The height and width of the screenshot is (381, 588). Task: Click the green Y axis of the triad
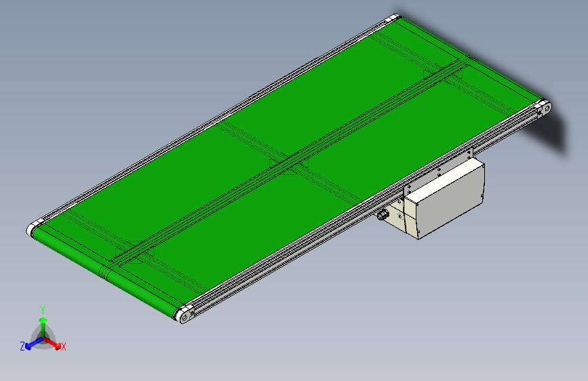[x=43, y=327]
